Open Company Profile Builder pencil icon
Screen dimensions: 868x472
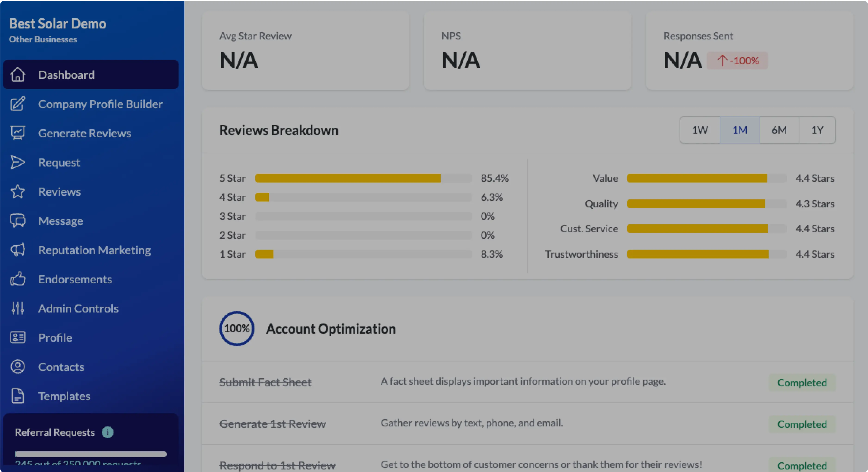tap(18, 104)
